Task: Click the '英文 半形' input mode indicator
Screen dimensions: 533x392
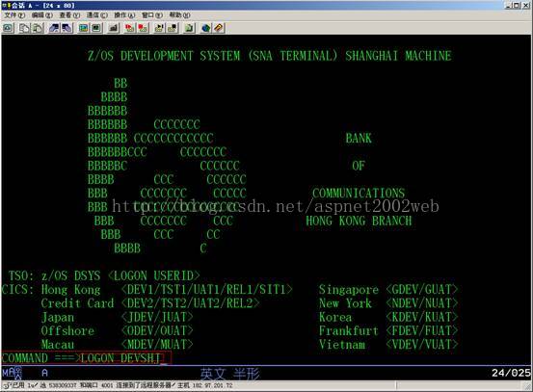Action: (x=229, y=374)
